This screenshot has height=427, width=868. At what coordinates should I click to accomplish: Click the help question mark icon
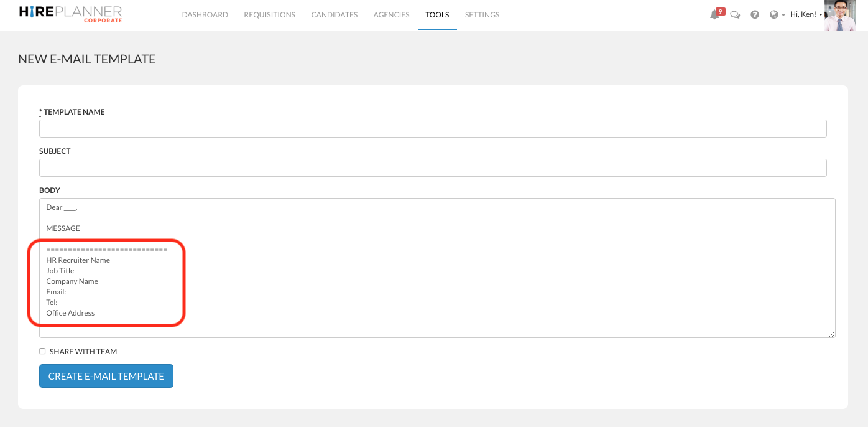point(755,15)
